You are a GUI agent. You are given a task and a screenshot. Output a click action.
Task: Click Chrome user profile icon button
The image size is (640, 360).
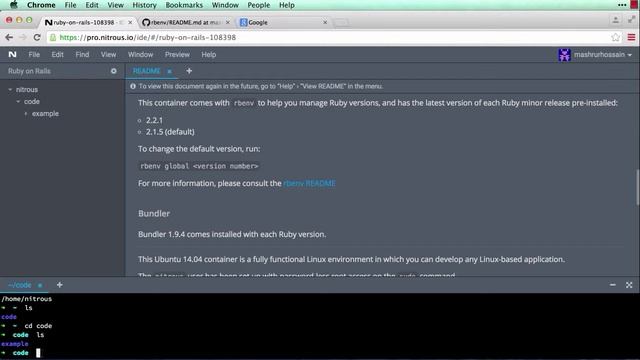[616, 20]
